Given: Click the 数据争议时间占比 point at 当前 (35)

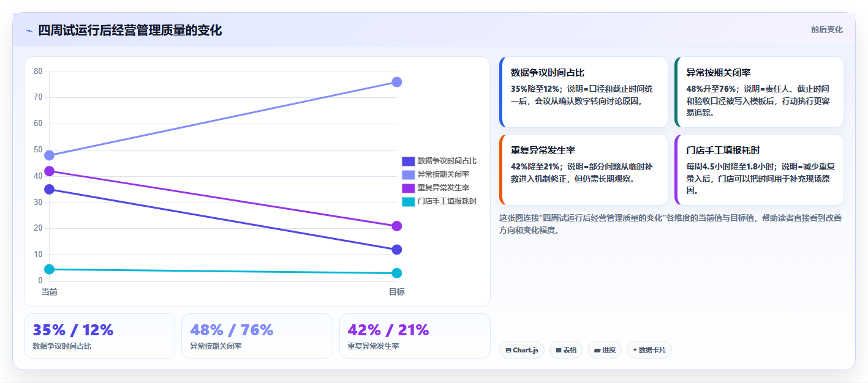Looking at the screenshot, I should point(49,190).
